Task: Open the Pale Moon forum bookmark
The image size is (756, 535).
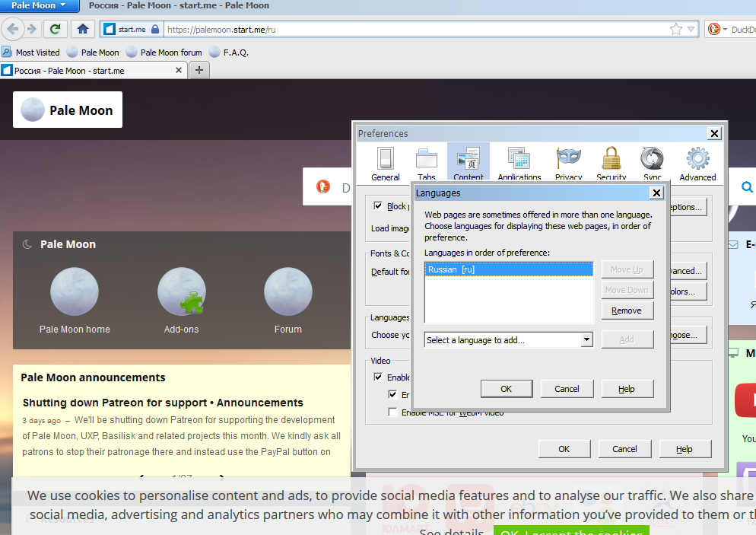Action: click(164, 52)
